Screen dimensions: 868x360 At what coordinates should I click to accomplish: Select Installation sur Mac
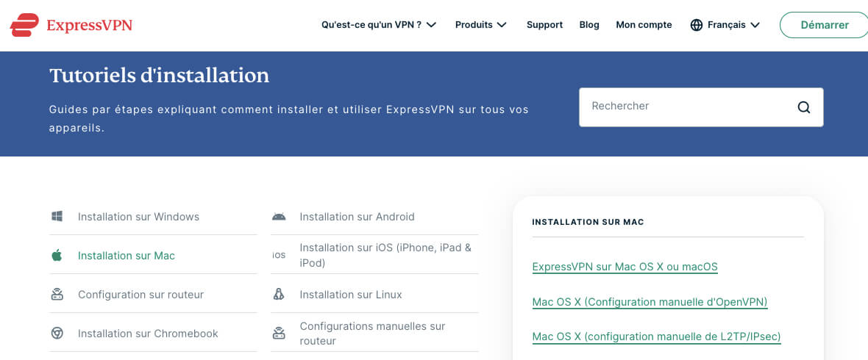click(x=127, y=256)
